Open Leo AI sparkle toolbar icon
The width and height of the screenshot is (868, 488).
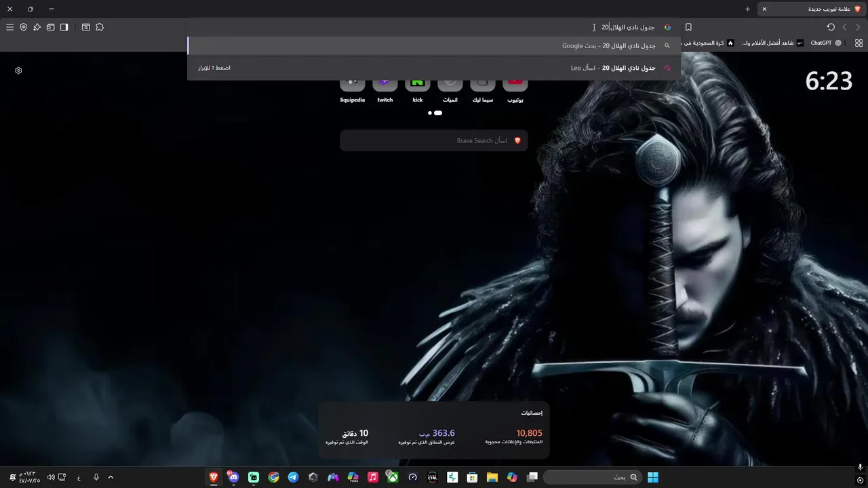37,27
